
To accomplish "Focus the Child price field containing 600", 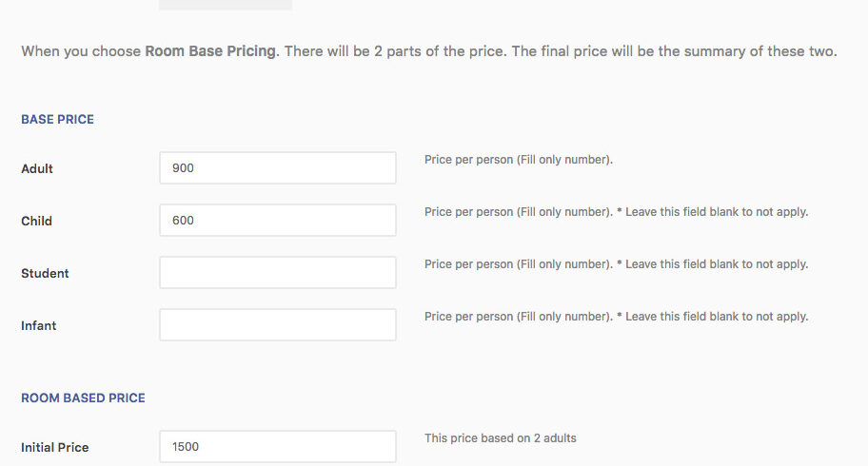I will (x=277, y=221).
